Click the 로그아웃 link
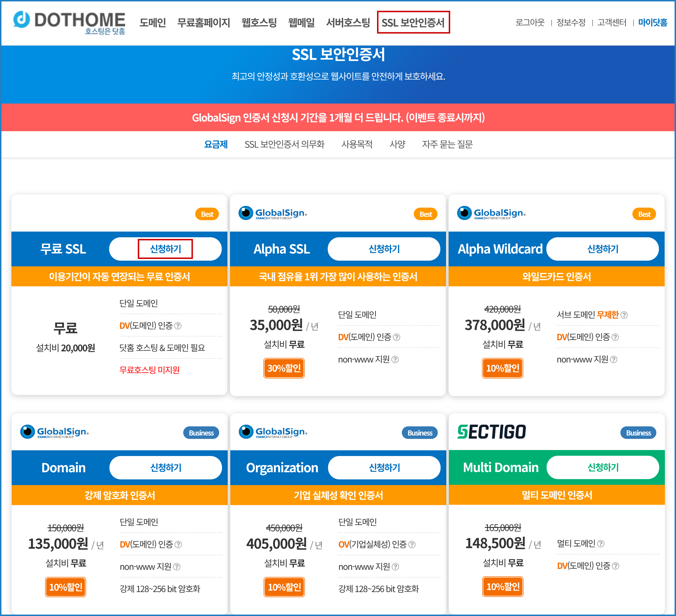Image resolution: width=676 pixels, height=616 pixels. coord(530,23)
